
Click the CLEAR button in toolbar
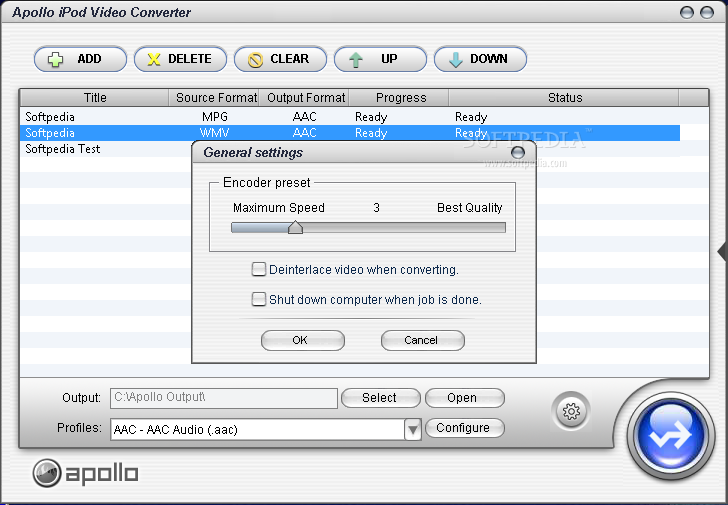click(x=280, y=59)
